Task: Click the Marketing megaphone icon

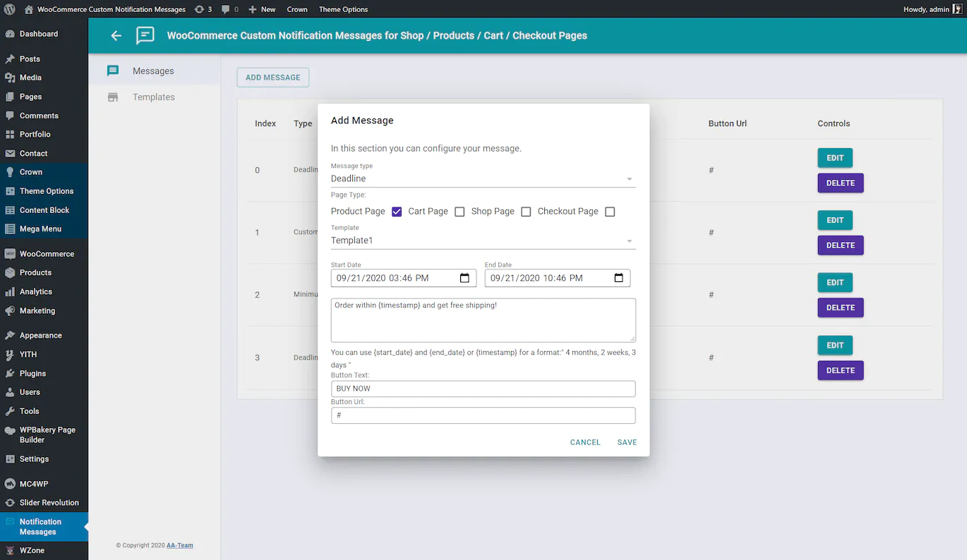Action: 10,310
